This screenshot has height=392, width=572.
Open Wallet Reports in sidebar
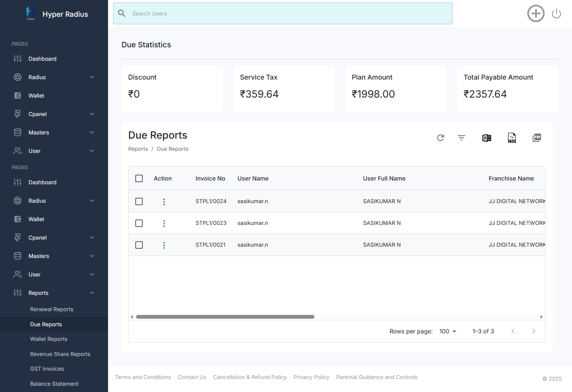pos(49,339)
